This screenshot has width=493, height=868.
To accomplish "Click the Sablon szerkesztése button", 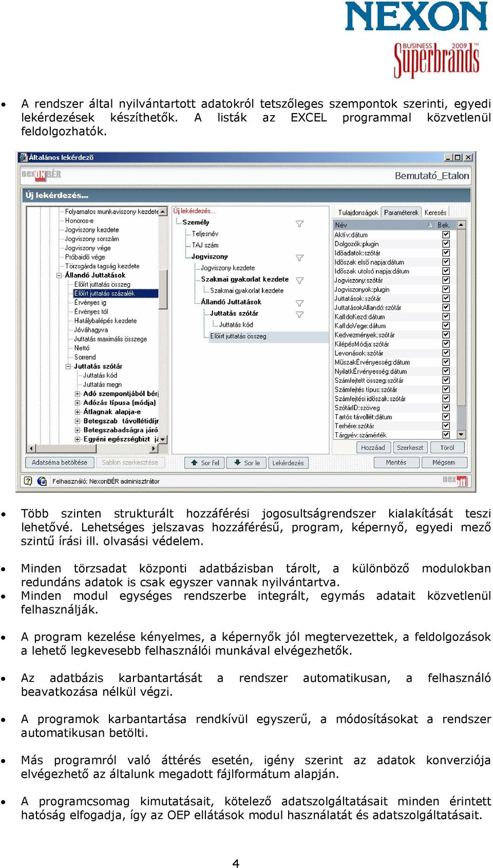I will click(x=130, y=463).
